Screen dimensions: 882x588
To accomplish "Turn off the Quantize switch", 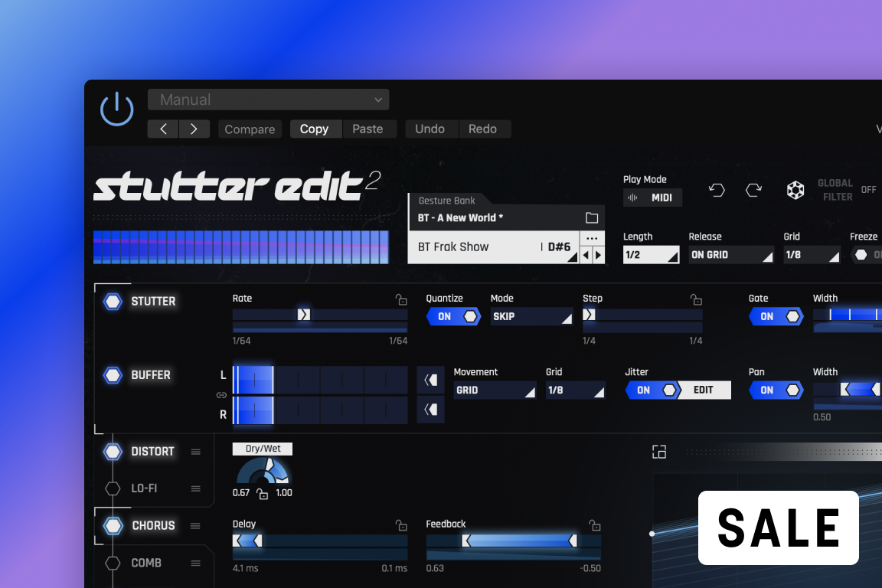I will click(x=453, y=316).
